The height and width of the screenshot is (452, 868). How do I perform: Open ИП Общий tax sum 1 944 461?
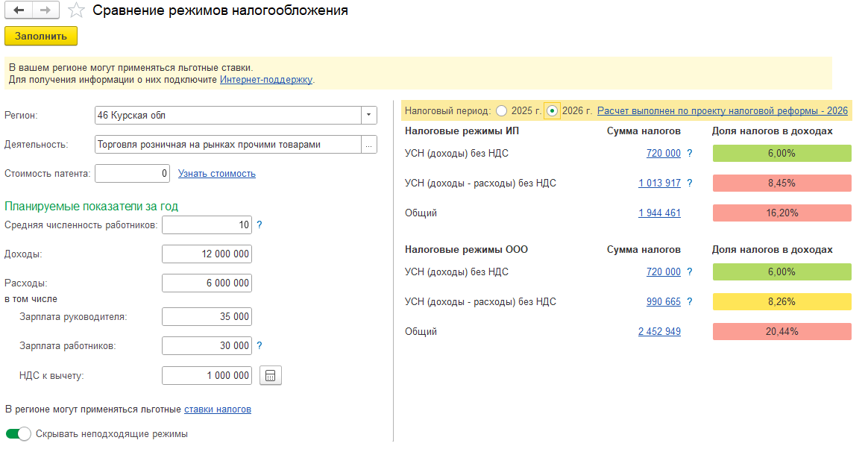coord(659,213)
